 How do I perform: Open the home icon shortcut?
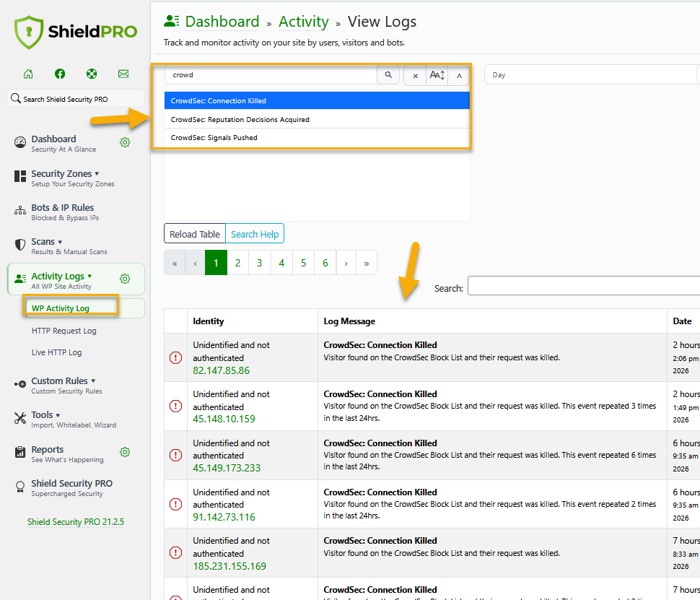click(x=28, y=74)
